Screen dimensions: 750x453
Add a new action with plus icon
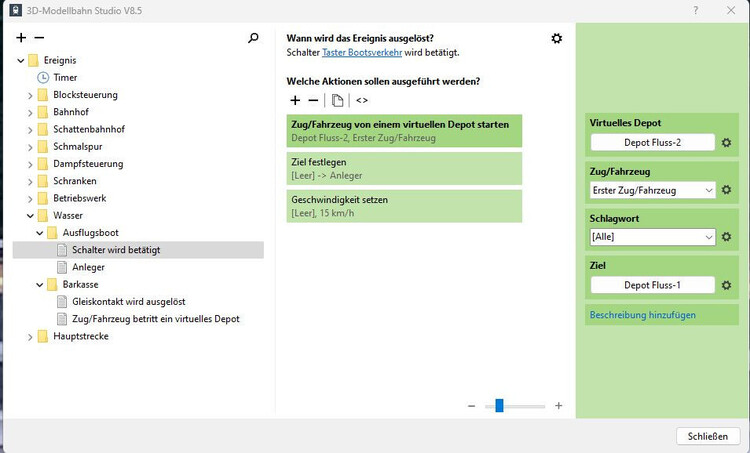tap(295, 100)
